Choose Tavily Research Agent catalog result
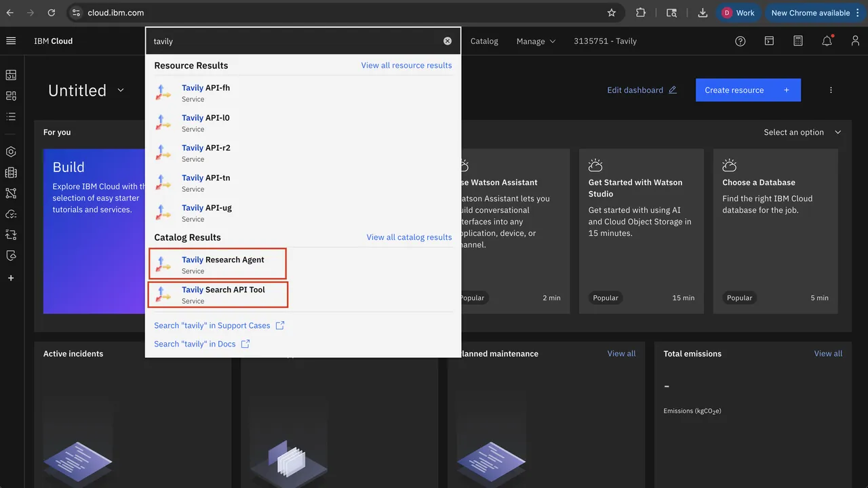Image resolution: width=868 pixels, height=488 pixels. point(218,264)
